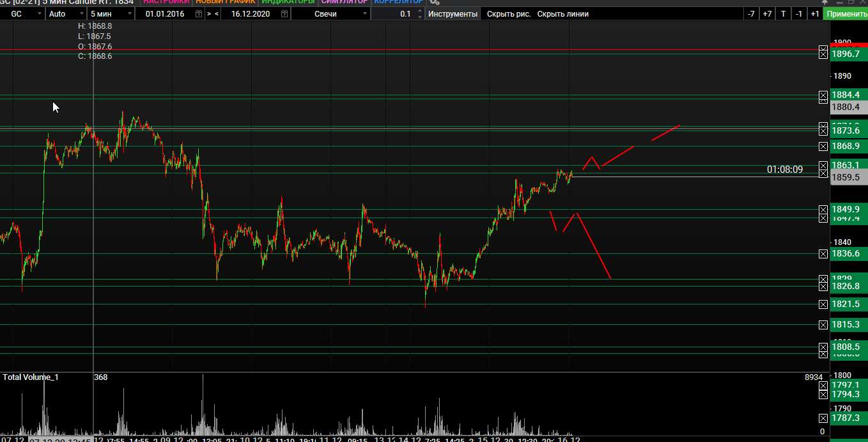Decrease the 0.1 step value
The height and width of the screenshot is (442, 868).
tap(419, 17)
